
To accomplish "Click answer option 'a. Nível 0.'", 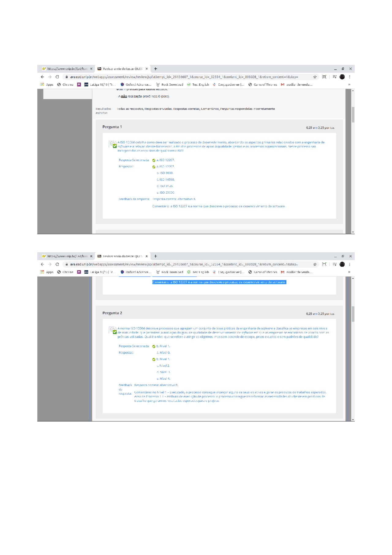I will [163, 353].
